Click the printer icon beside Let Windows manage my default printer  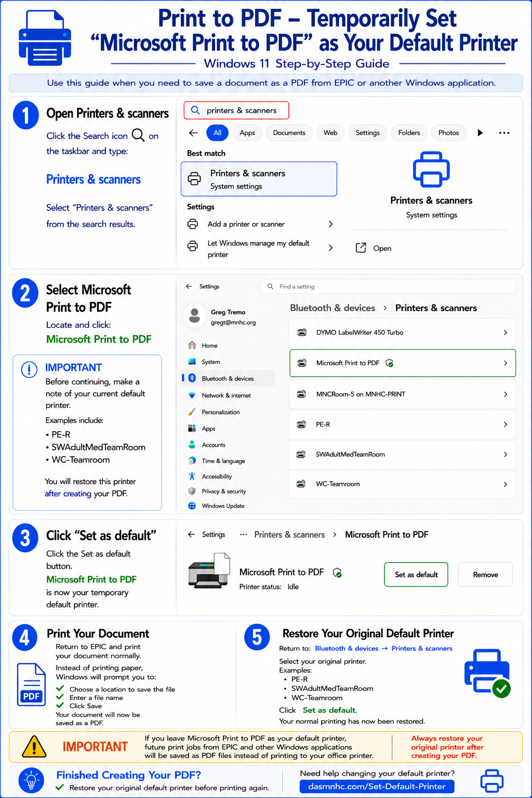pyautogui.click(x=193, y=246)
